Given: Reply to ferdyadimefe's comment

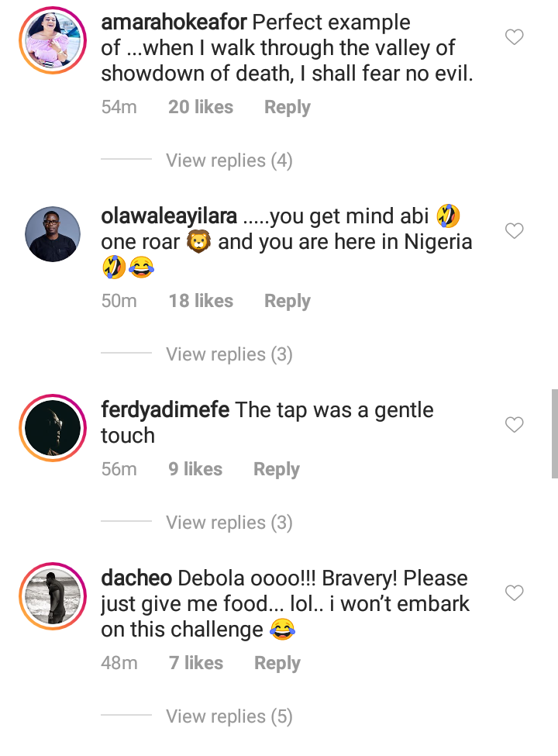Looking at the screenshot, I should click(x=276, y=470).
